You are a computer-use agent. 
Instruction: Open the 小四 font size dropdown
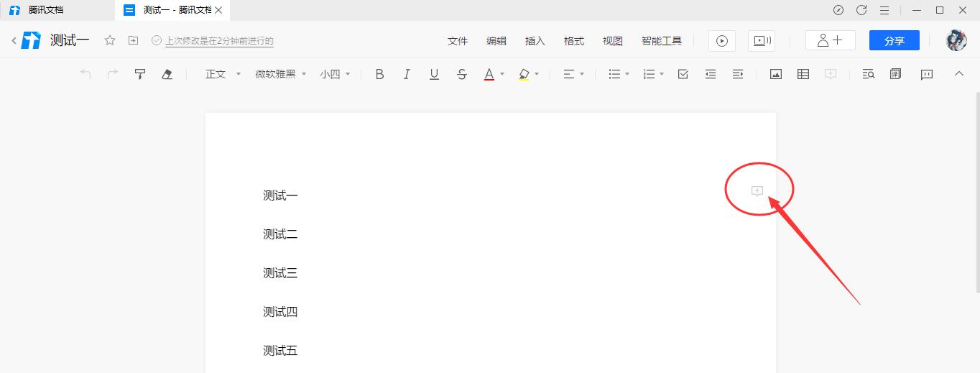click(x=336, y=74)
